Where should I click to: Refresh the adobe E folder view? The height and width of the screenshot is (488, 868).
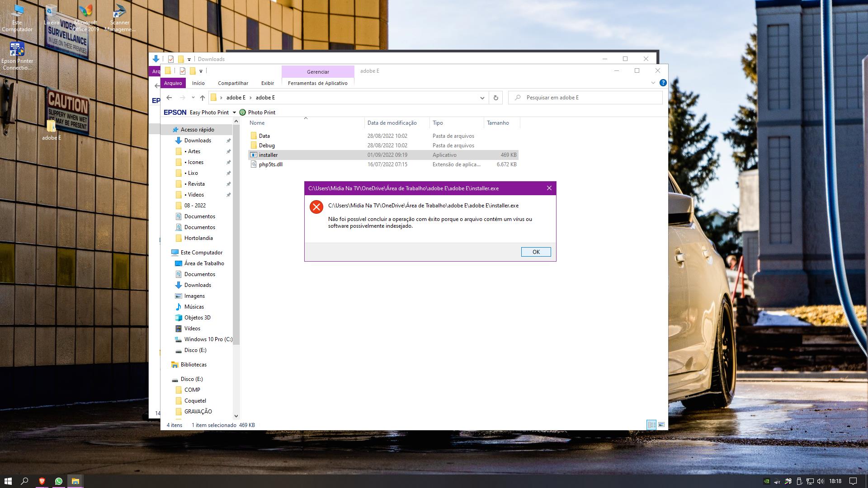495,98
